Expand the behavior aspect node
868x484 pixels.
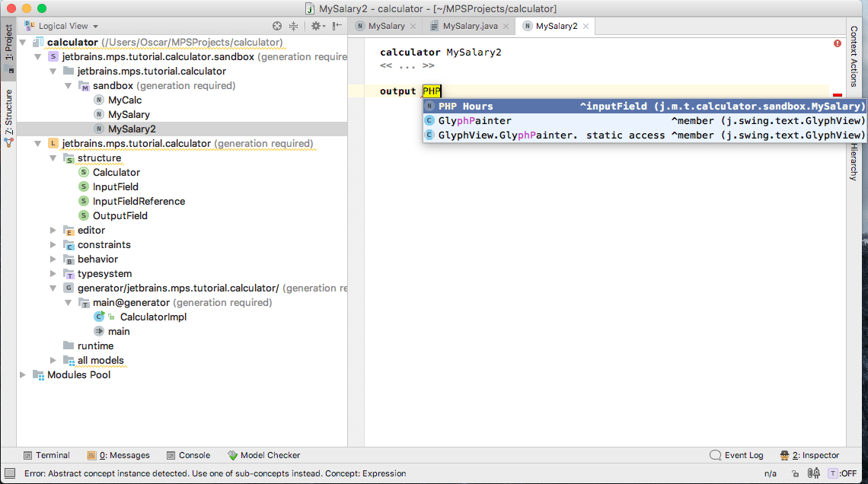tap(53, 259)
